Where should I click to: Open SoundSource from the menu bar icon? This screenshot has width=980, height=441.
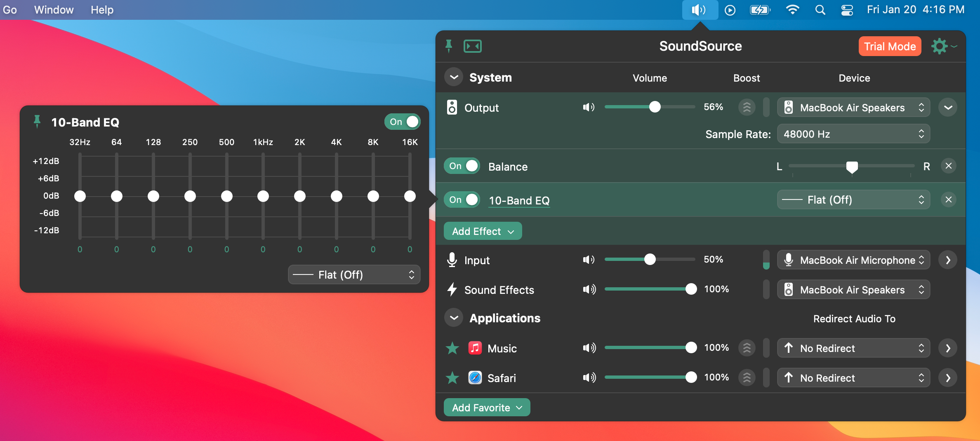700,9
